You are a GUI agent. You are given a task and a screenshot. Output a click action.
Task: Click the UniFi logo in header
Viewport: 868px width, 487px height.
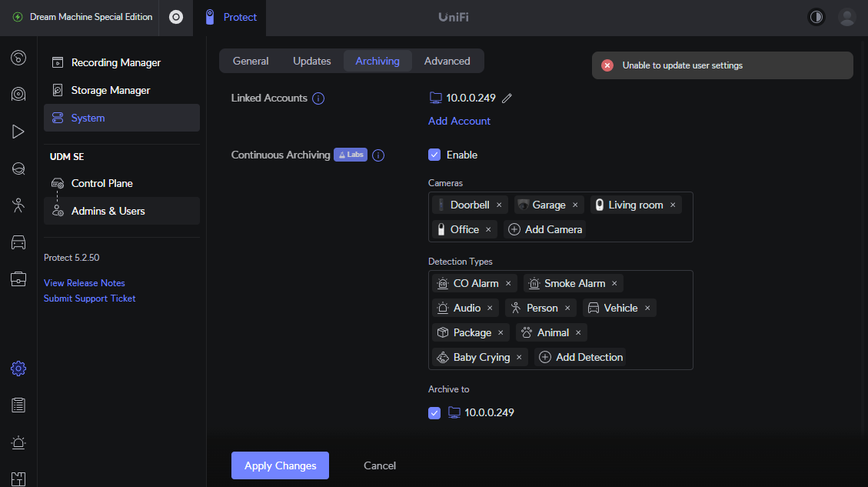pyautogui.click(x=454, y=17)
